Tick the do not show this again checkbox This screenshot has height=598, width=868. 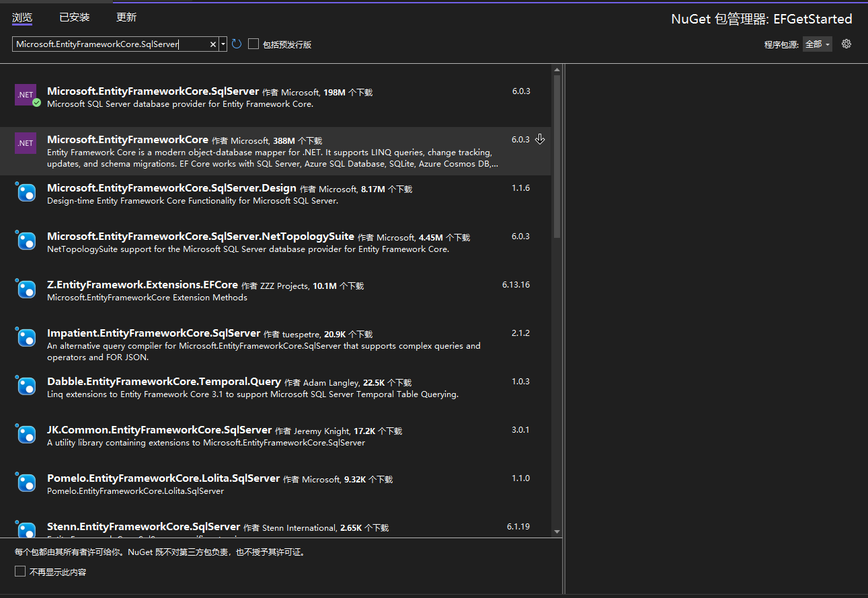point(20,572)
